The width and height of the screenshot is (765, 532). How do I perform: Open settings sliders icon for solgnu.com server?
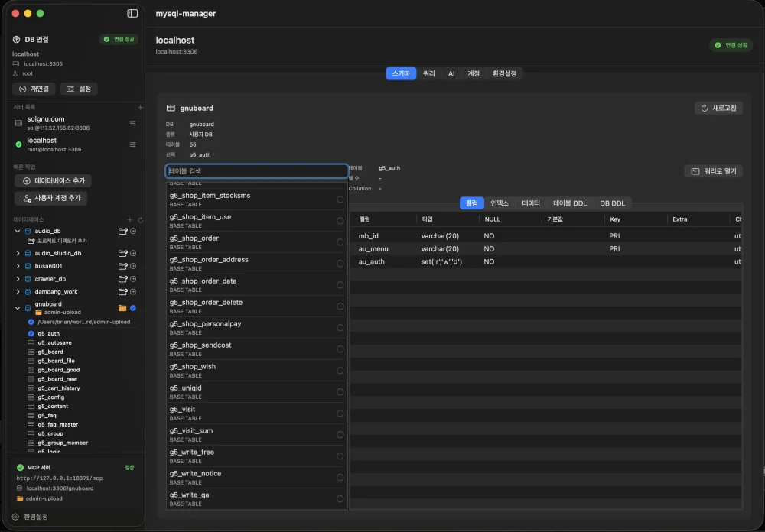point(132,123)
